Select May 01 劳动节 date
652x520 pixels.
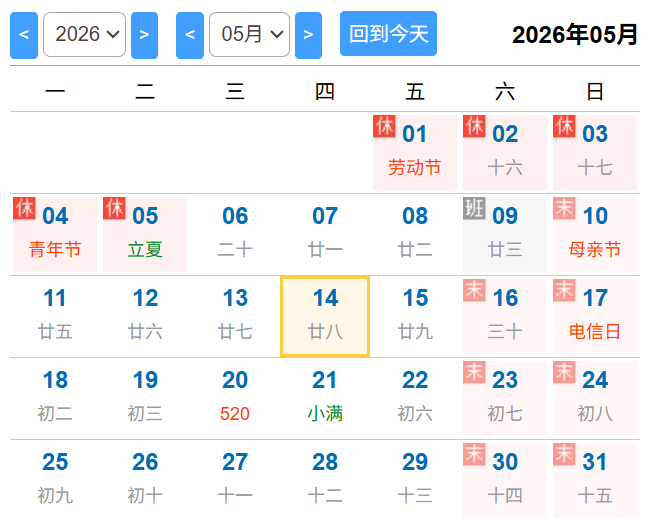click(x=415, y=152)
